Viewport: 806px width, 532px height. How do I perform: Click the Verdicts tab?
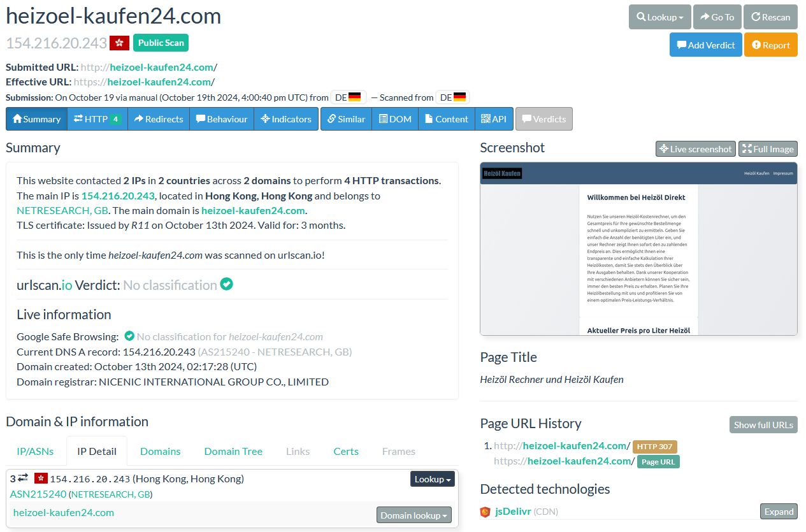[544, 119]
